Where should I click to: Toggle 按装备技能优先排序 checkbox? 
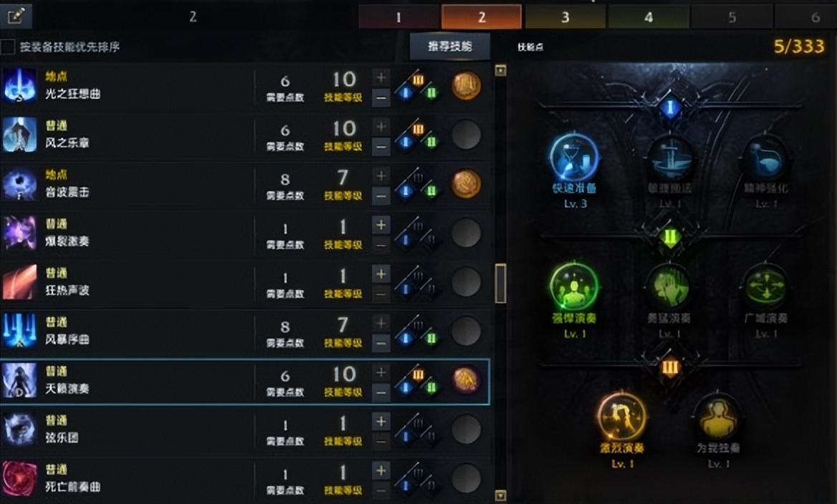pyautogui.click(x=8, y=47)
